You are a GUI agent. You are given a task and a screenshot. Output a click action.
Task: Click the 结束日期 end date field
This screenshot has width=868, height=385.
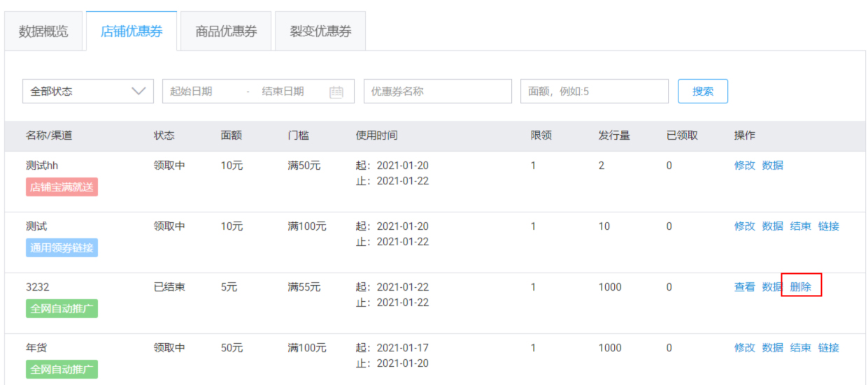coord(283,92)
